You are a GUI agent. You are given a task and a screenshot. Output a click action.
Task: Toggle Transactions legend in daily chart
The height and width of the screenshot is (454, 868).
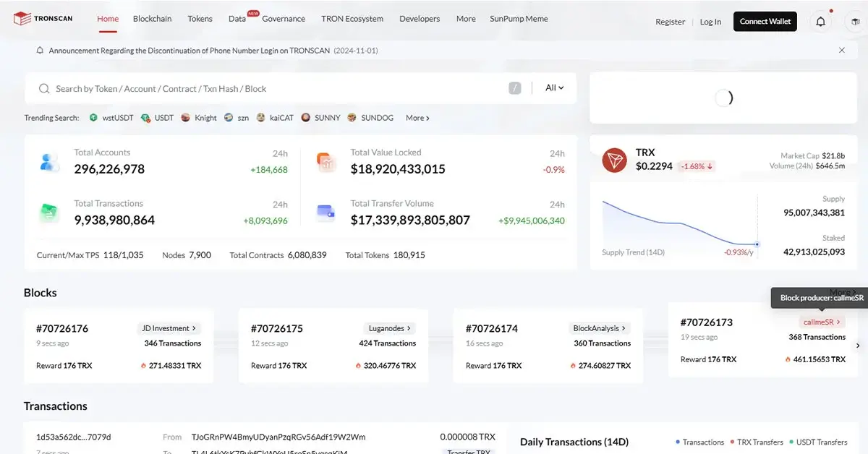click(699, 442)
